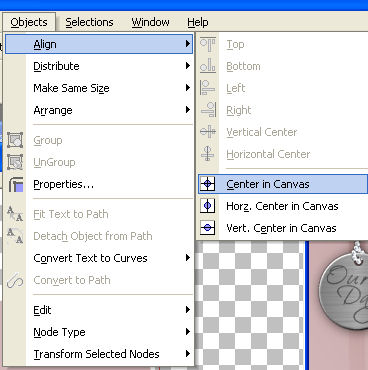Open the Node Type submenu

click(x=99, y=332)
